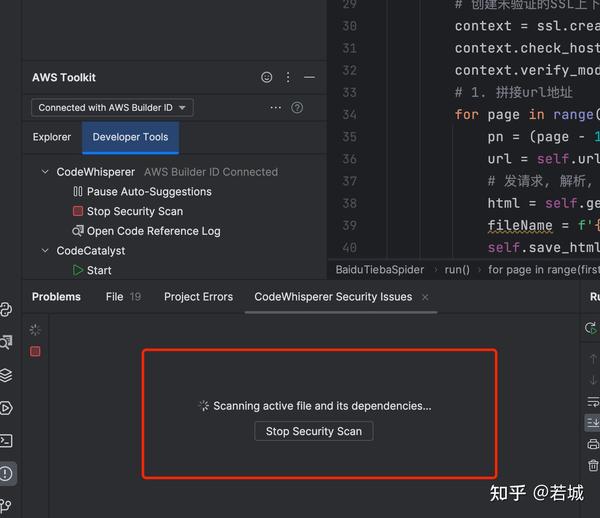The width and height of the screenshot is (600, 518).
Task: Open the Python Packages layers icon
Action: pos(6,375)
